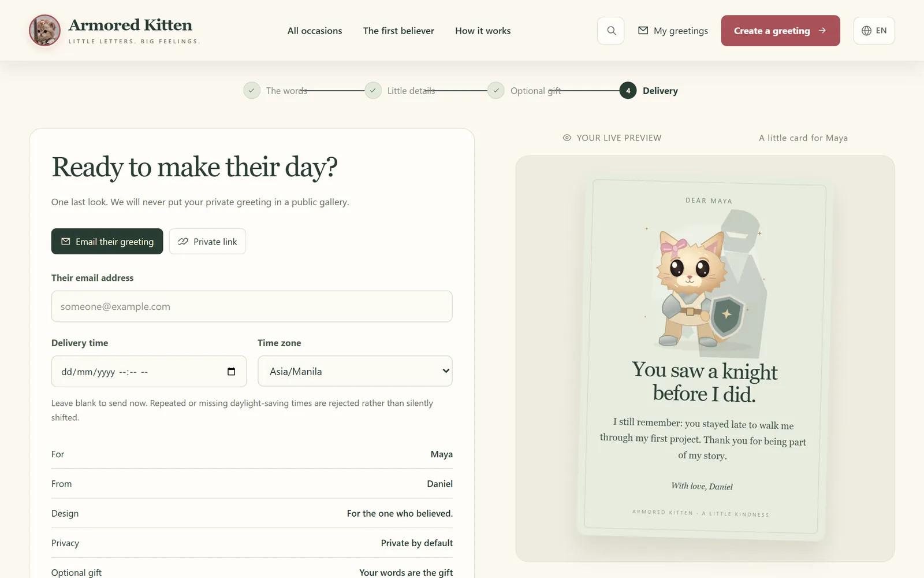Click the checkmark circle for Optional gift step

[496, 90]
